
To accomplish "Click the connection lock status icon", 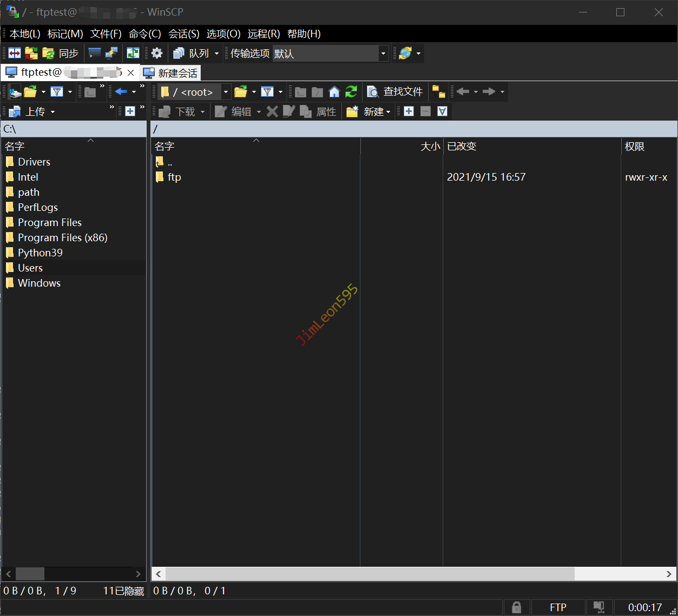I will click(x=516, y=607).
